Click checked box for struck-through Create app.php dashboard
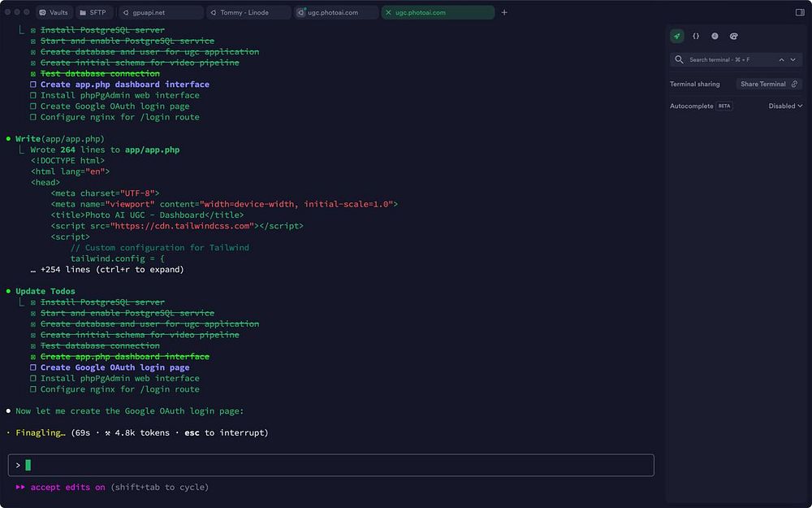The height and width of the screenshot is (508, 812). click(x=33, y=357)
